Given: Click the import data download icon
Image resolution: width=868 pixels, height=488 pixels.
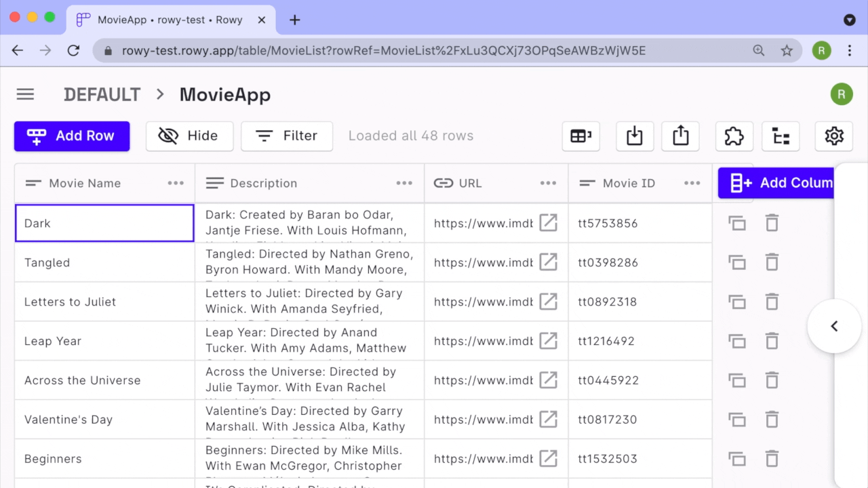Looking at the screenshot, I should coord(634,136).
